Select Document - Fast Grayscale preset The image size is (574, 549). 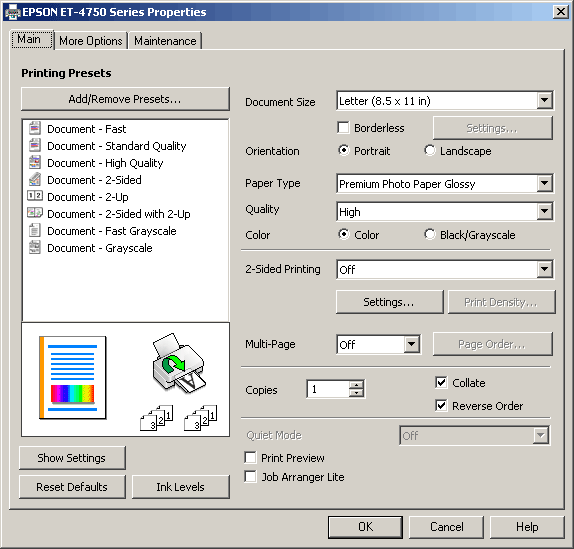[x=112, y=231]
